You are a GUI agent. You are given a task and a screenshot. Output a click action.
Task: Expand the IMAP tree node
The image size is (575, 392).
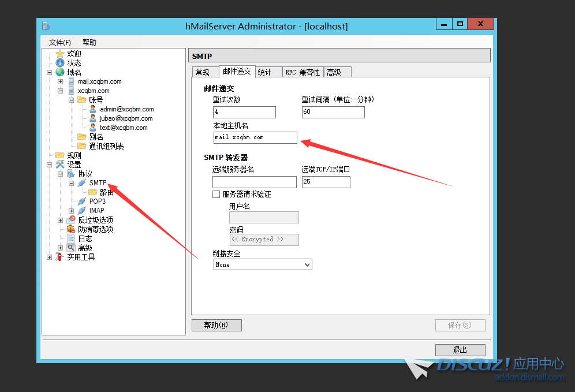(71, 211)
